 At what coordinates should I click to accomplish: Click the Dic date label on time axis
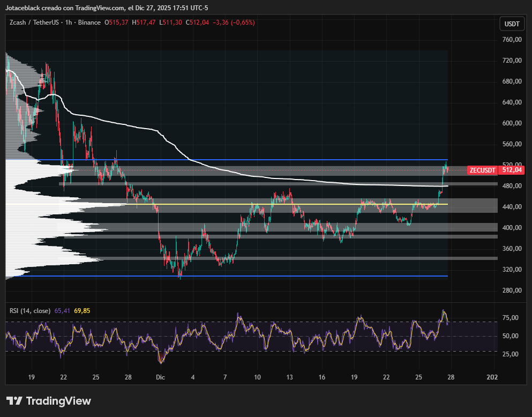click(160, 377)
